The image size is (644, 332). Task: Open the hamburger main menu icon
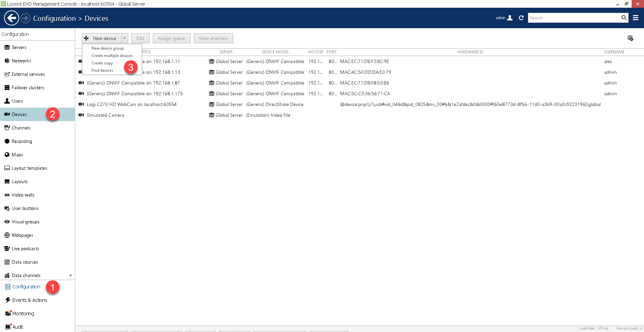(x=635, y=18)
